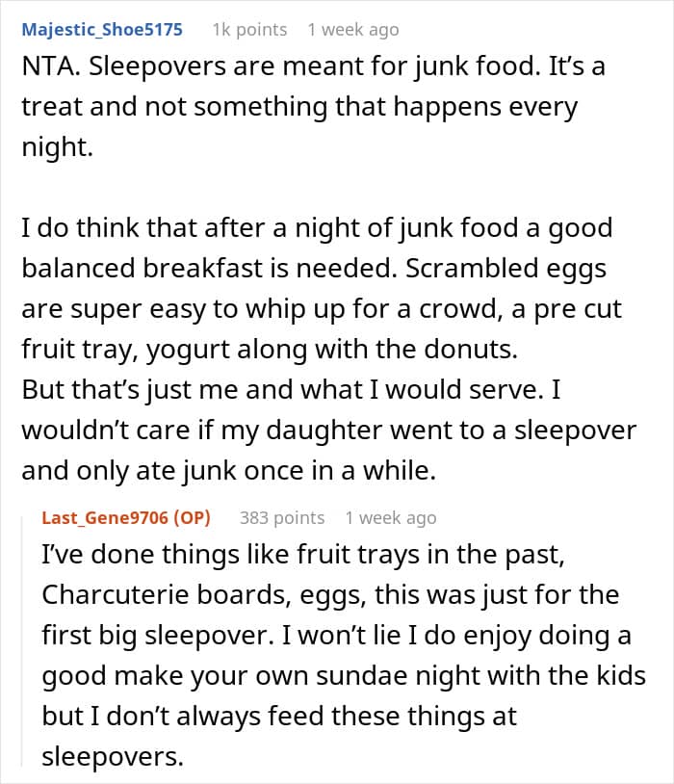Click the word 'night.' ending the first paragraph
This screenshot has width=674, height=784.
(58, 147)
